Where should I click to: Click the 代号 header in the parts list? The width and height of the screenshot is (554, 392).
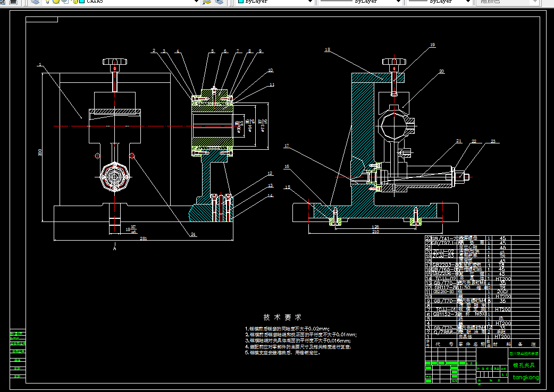click(444, 344)
